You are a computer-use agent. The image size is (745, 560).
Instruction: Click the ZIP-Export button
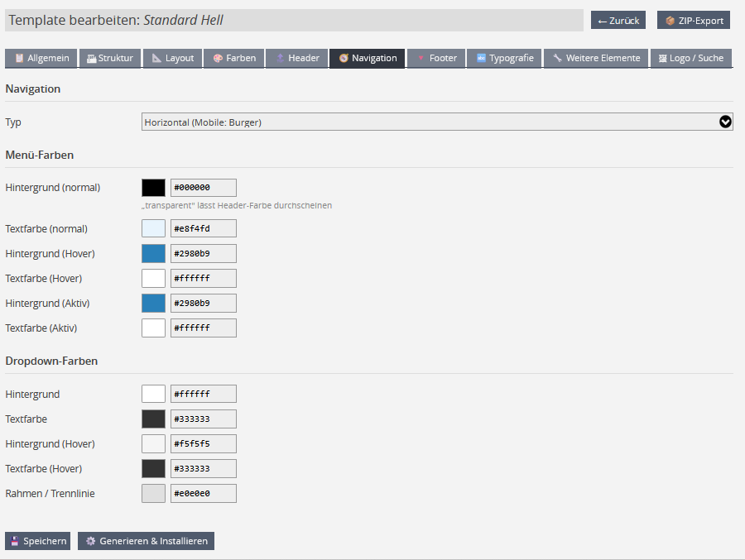coord(694,21)
